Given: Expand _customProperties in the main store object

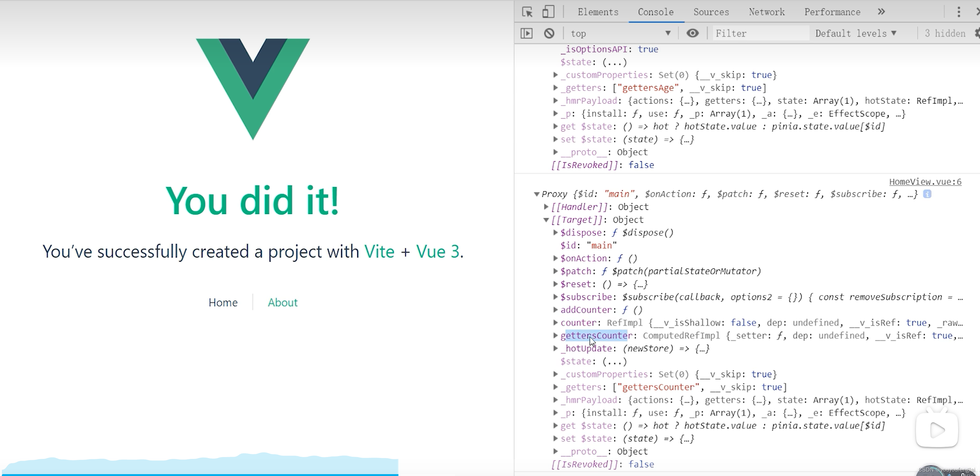Looking at the screenshot, I should (556, 375).
